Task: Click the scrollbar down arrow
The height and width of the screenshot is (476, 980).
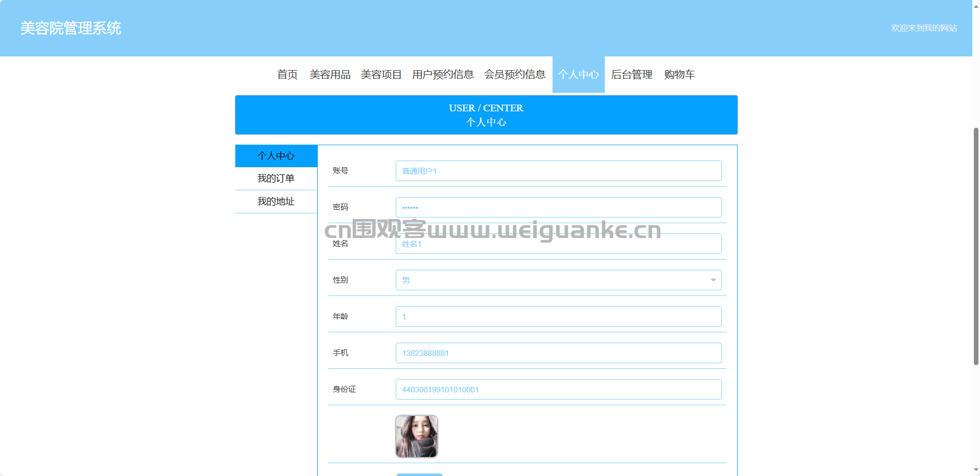Action: click(976, 470)
